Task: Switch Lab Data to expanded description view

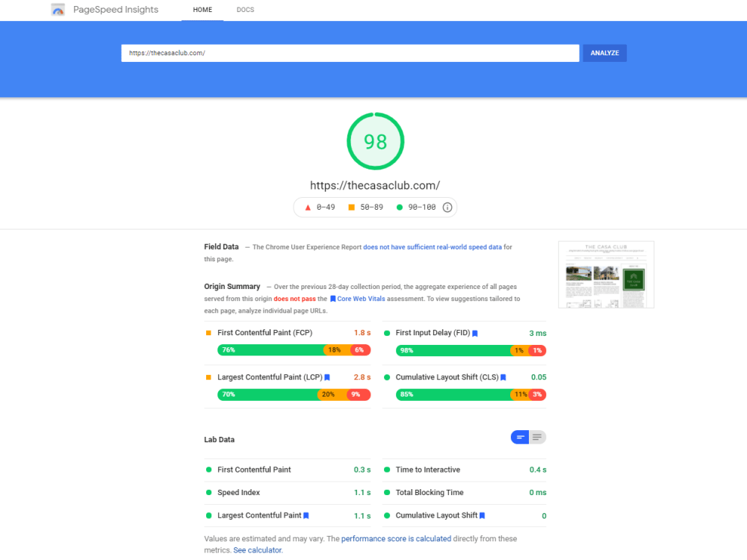Action: point(537,437)
